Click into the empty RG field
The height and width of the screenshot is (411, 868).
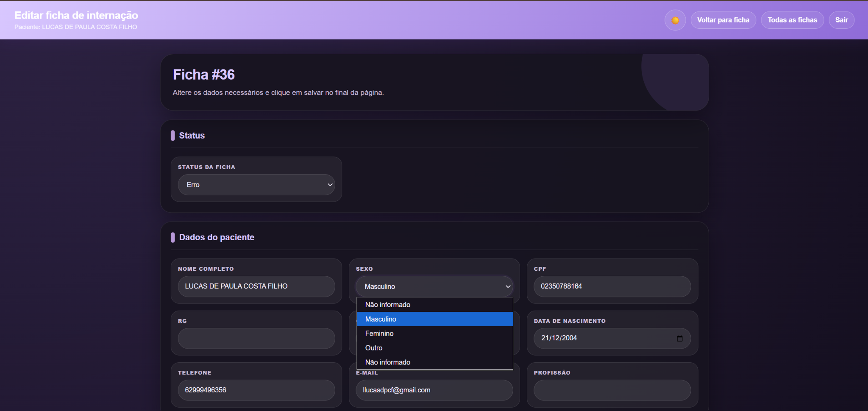click(256, 338)
